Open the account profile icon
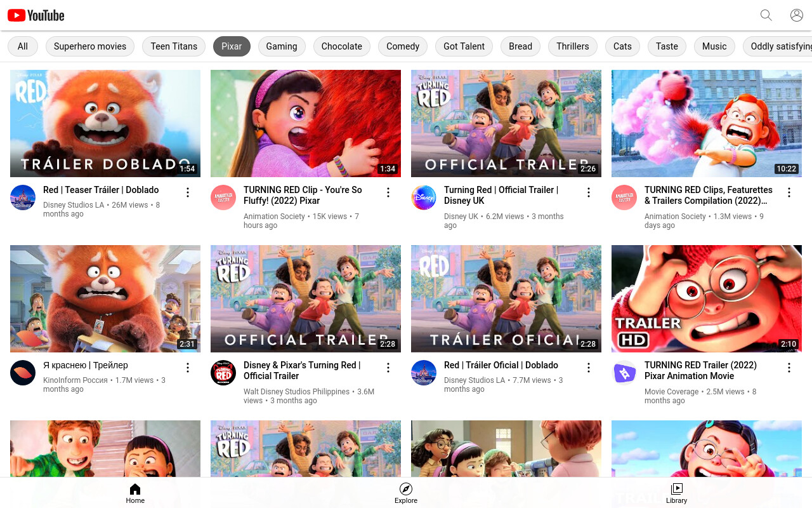This screenshot has width=812, height=508. pyautogui.click(x=797, y=15)
